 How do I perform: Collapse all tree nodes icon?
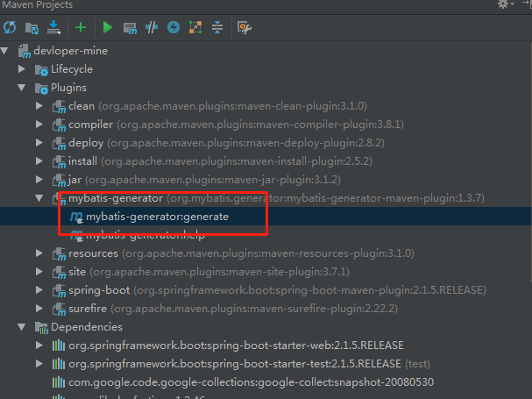217,27
